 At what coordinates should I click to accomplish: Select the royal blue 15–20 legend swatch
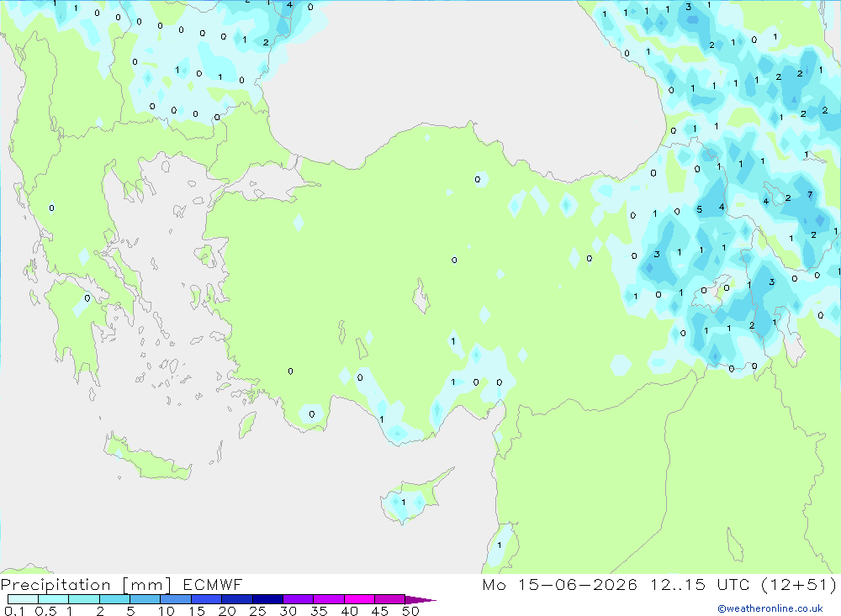click(207, 599)
